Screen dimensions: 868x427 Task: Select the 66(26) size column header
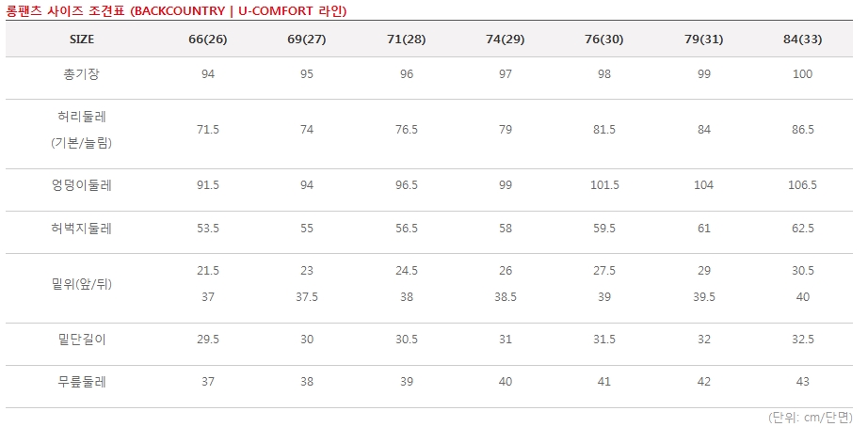[x=208, y=40]
